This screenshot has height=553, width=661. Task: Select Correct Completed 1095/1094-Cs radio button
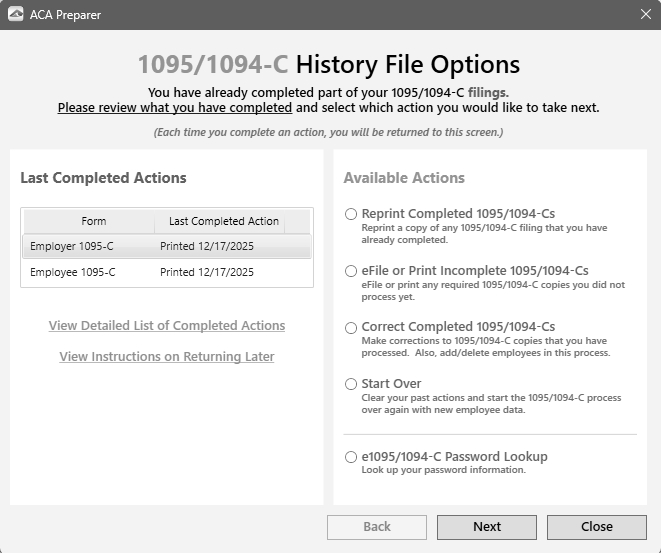350,327
